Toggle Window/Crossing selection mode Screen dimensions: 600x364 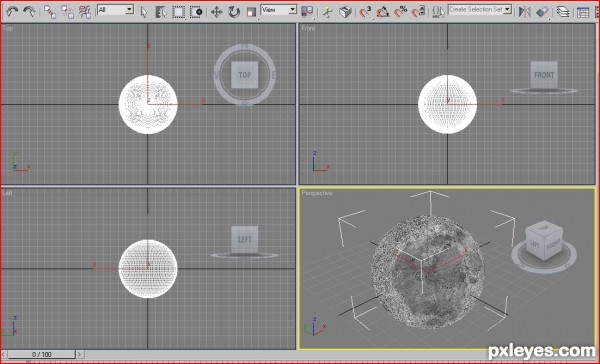(196, 12)
